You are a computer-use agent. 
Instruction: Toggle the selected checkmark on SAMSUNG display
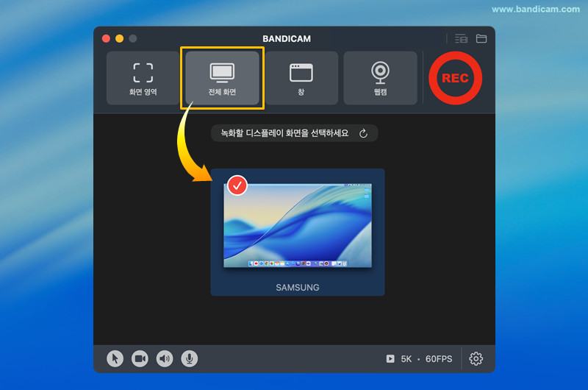point(237,185)
